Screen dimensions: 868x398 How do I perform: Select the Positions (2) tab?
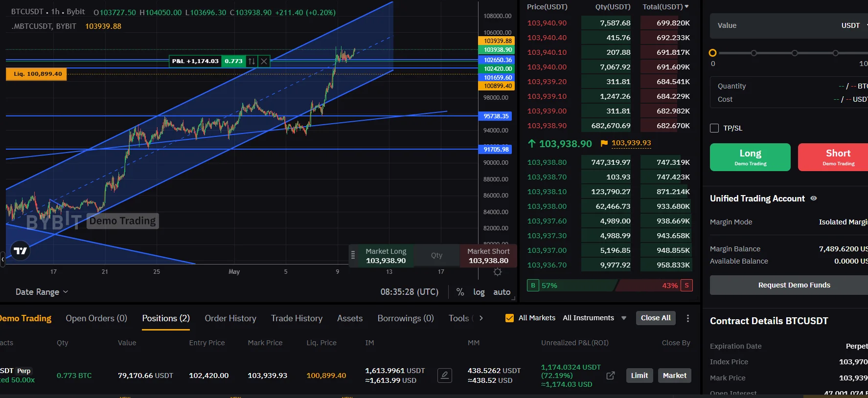coord(166,318)
